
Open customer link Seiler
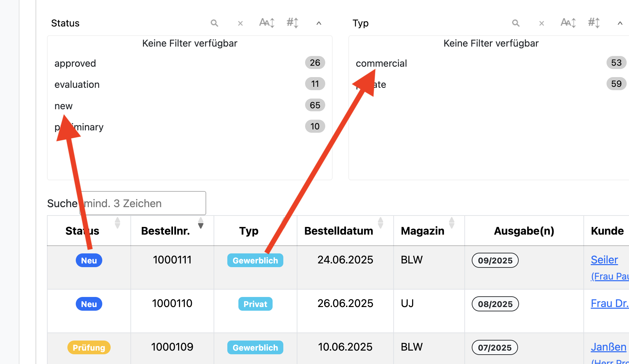point(604,260)
